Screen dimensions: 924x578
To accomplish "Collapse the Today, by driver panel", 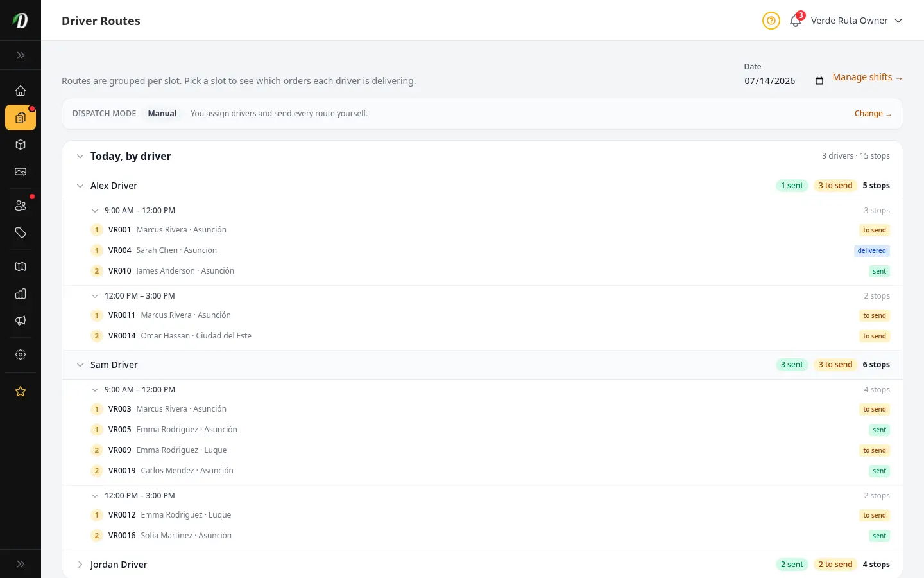I will [x=80, y=156].
